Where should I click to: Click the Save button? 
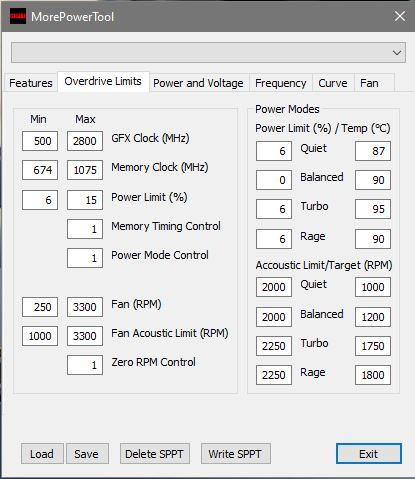[87, 454]
